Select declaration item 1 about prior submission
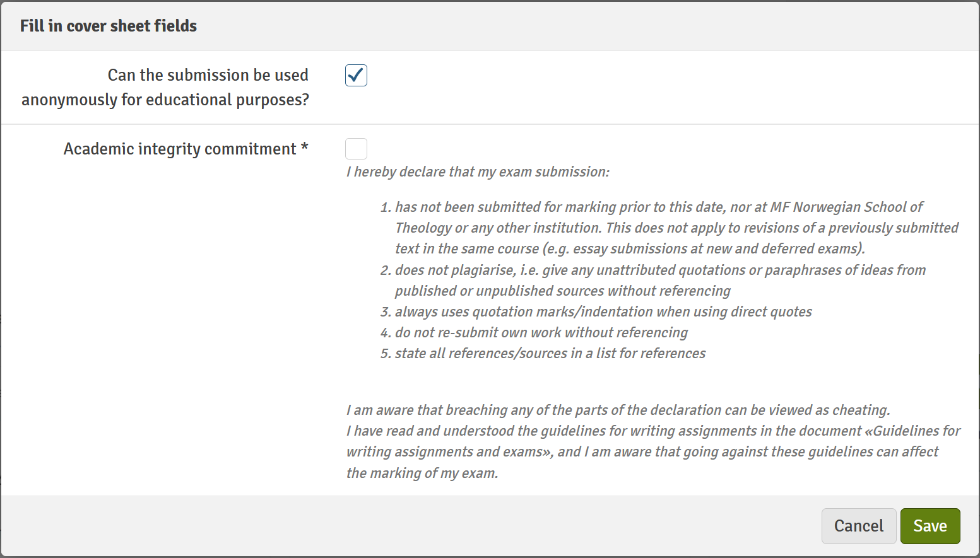Screen dimensions: 980x558 670,228
